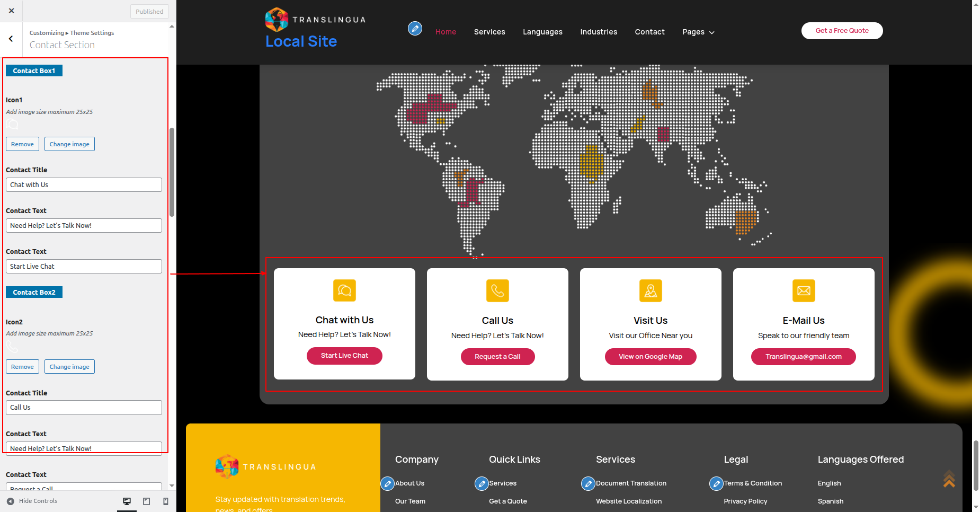The image size is (980, 512).
Task: Click the edit pencil beside Terms & Condition
Action: [x=716, y=483]
